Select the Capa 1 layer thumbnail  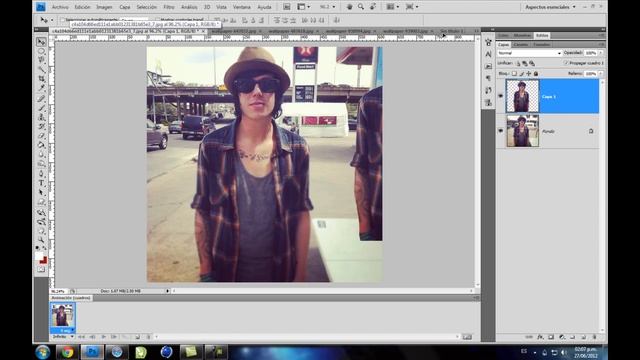pyautogui.click(x=522, y=96)
